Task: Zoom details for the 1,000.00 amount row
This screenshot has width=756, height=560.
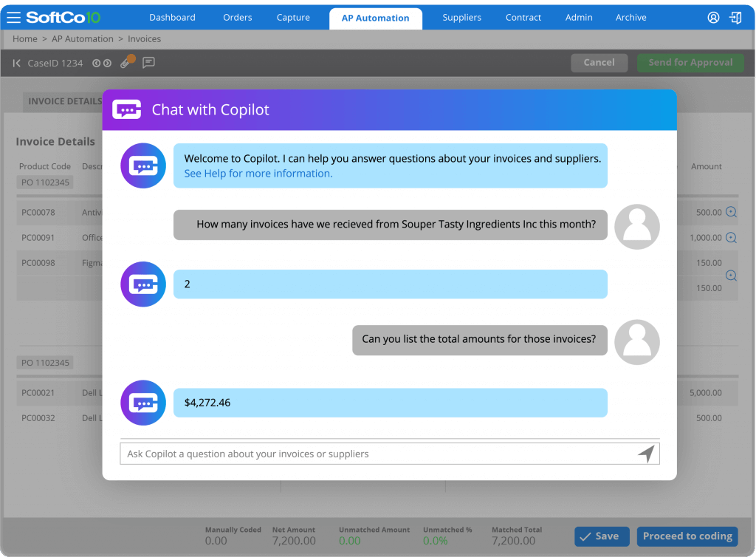Action: [x=731, y=237]
